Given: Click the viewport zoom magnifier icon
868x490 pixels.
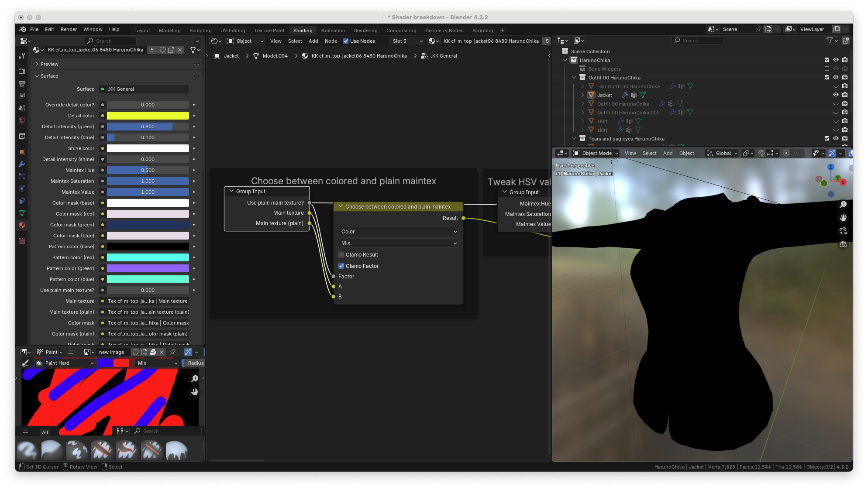Looking at the screenshot, I should tap(843, 205).
